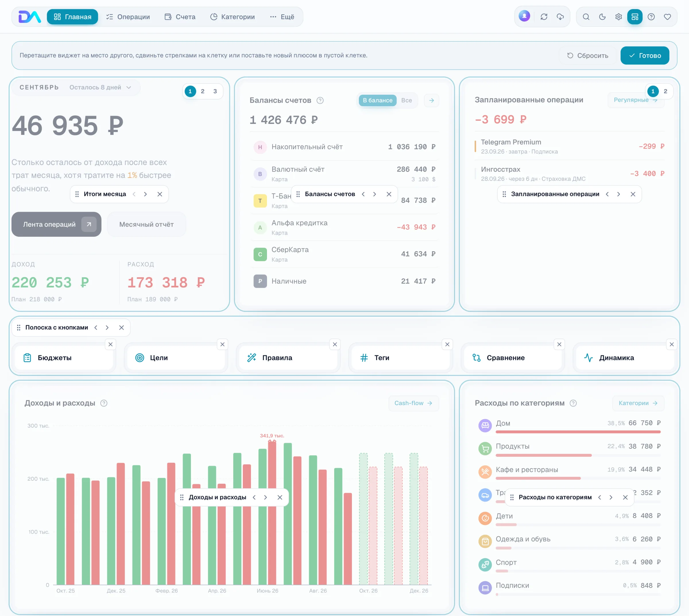Image resolution: width=689 pixels, height=616 pixels.
Task: Click help icon beside Балансы счетов title
Action: (x=320, y=100)
